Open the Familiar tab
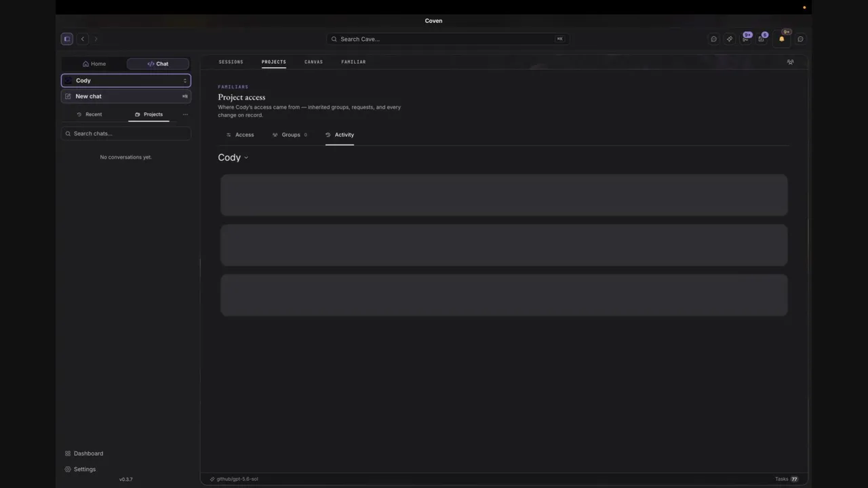 353,62
